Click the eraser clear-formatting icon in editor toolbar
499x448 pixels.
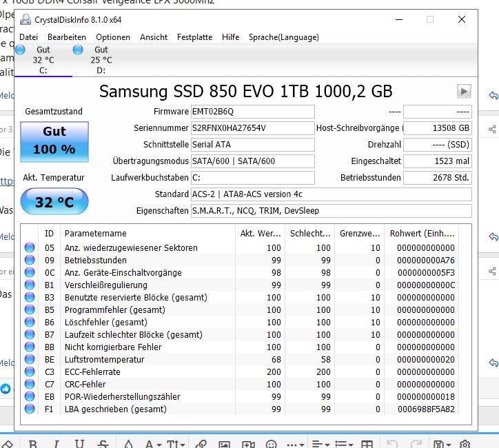tap(8, 444)
